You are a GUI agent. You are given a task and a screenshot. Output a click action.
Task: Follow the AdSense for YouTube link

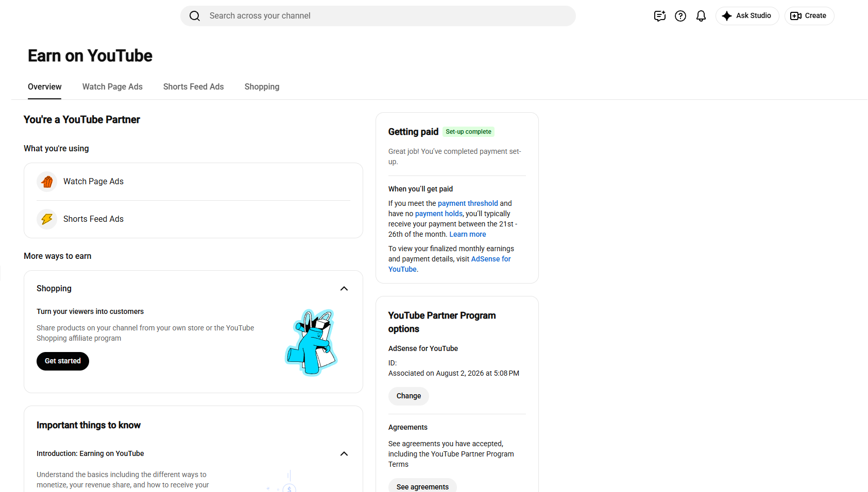pyautogui.click(x=450, y=265)
